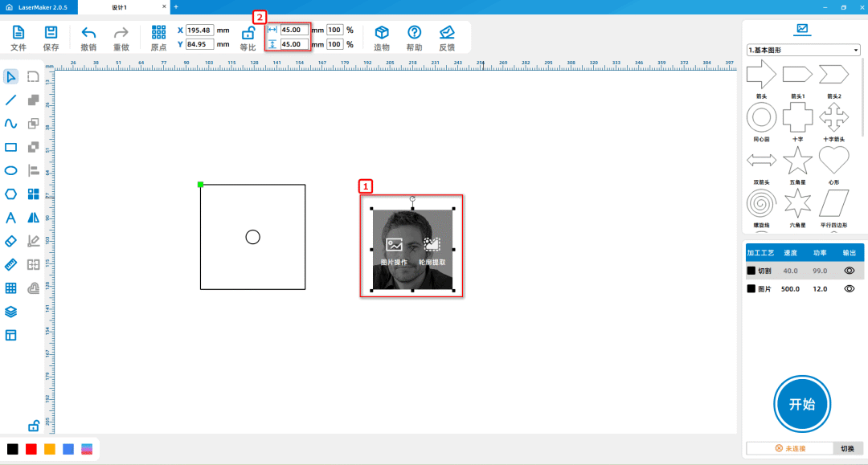Click the 原点 origin grid icon
This screenshot has height=465, width=868.
point(159,33)
